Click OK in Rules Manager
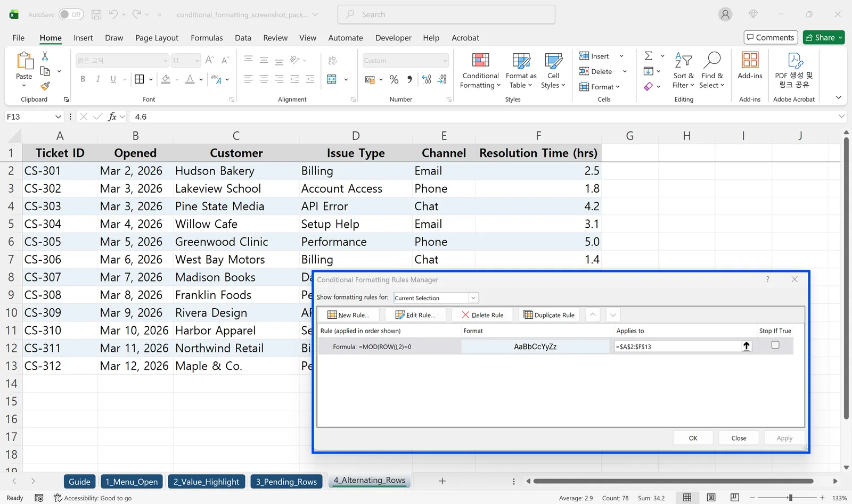 click(x=693, y=438)
